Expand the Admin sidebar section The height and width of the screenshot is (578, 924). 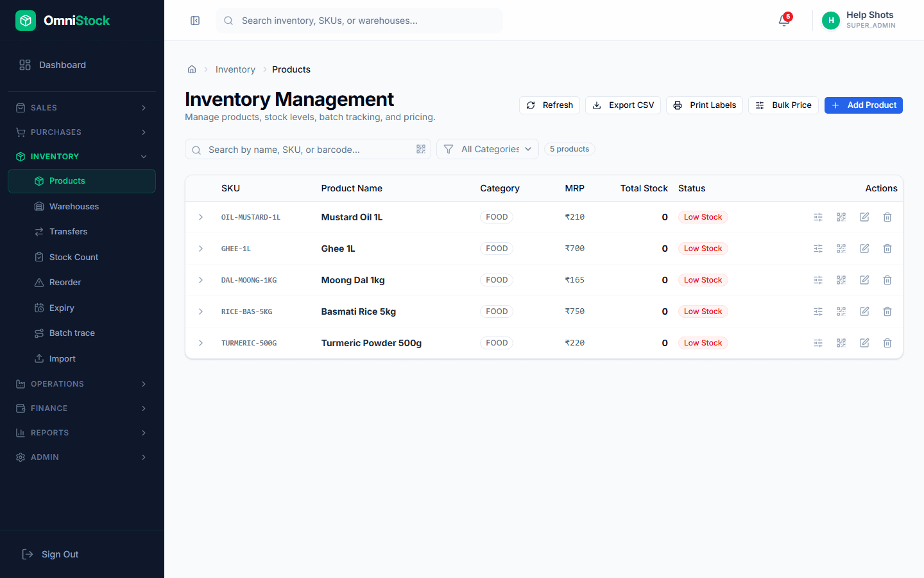click(x=81, y=457)
